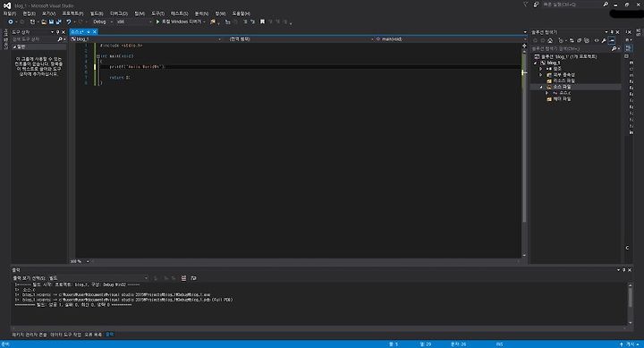Click Solution Explorer Collapse All icon
Image resolution: width=644 pixels, height=348 pixels.
[579, 40]
